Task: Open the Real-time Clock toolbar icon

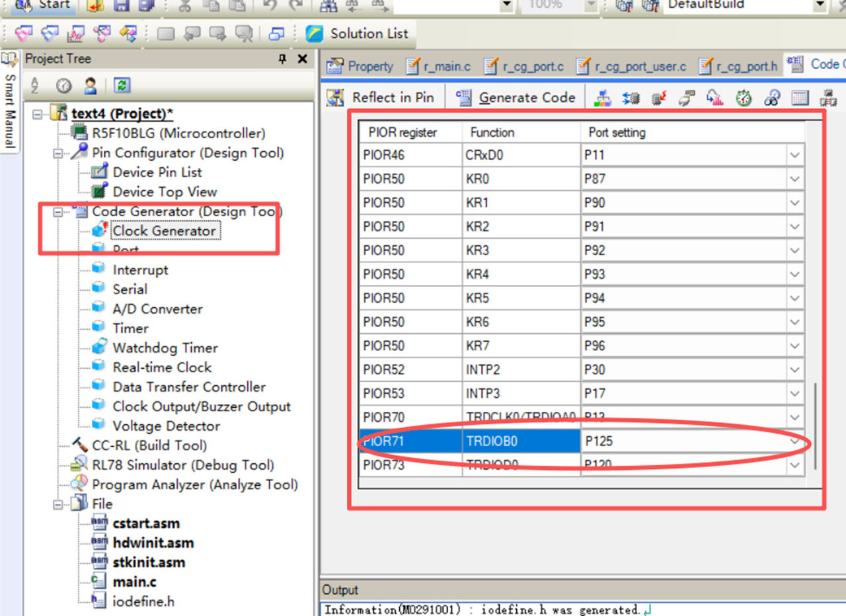Action: 800,98
